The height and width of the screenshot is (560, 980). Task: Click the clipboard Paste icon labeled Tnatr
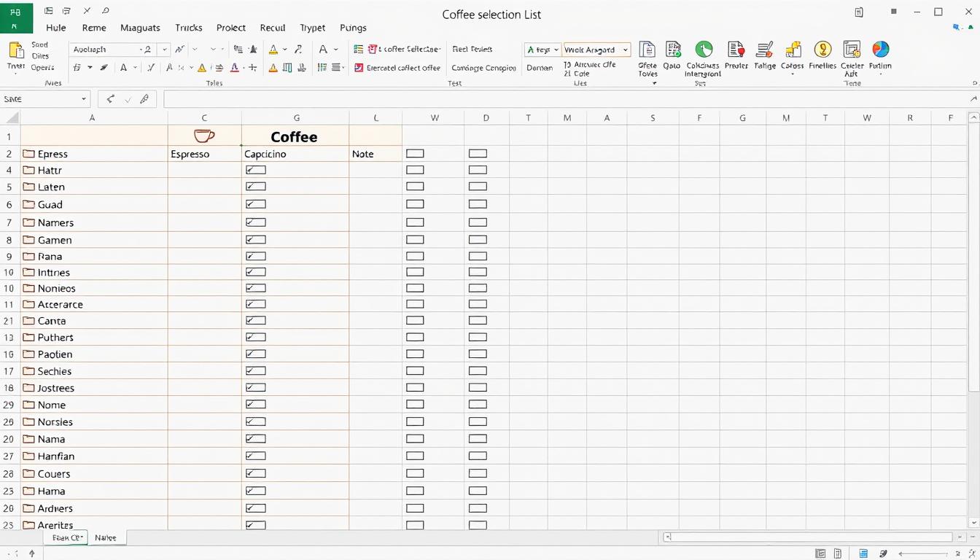[15, 50]
